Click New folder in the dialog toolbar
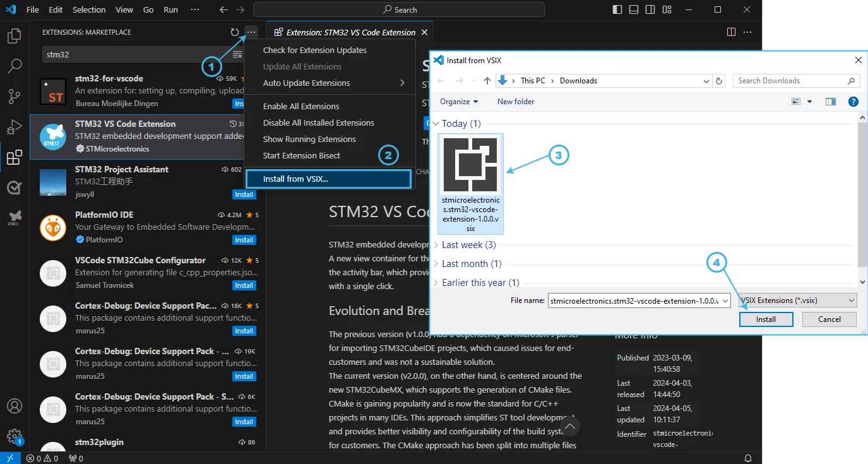 pyautogui.click(x=516, y=102)
